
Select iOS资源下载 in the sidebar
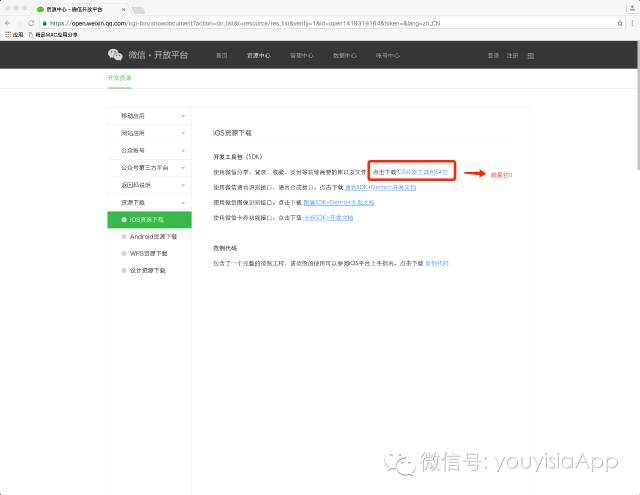click(x=149, y=220)
